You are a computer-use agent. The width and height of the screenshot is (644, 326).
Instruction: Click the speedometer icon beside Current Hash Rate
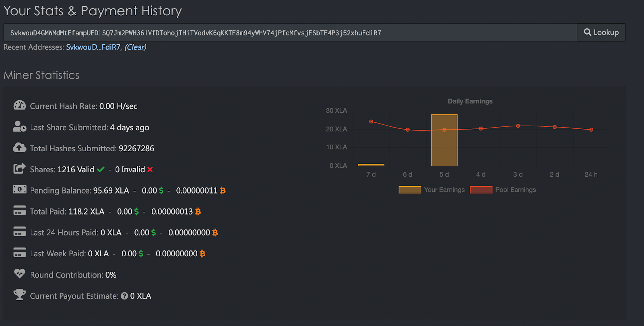(19, 105)
